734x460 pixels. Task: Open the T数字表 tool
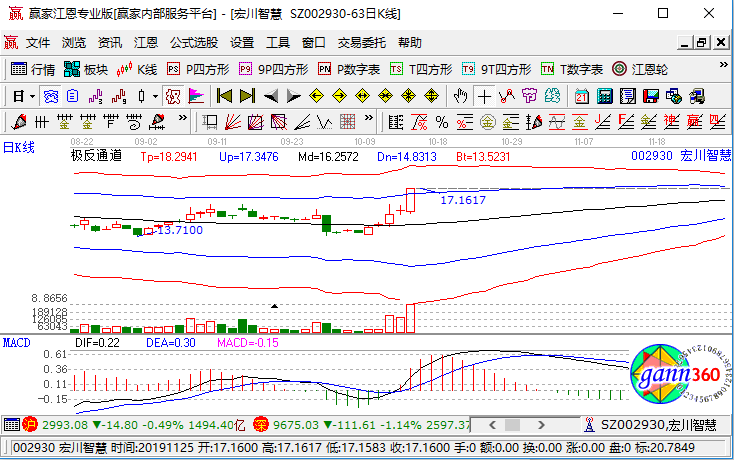click(x=572, y=69)
